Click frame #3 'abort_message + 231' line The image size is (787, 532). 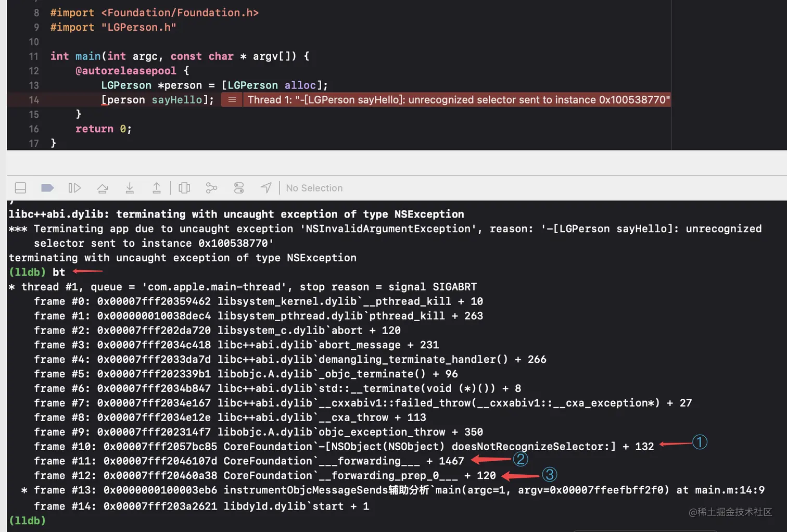(236, 345)
